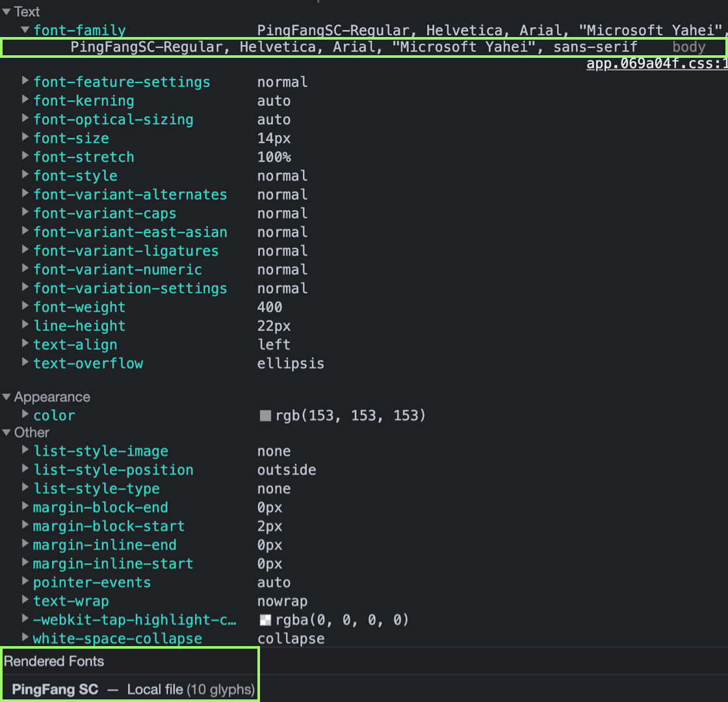Click the pointer-events value auto
728x702 pixels.
point(274,582)
